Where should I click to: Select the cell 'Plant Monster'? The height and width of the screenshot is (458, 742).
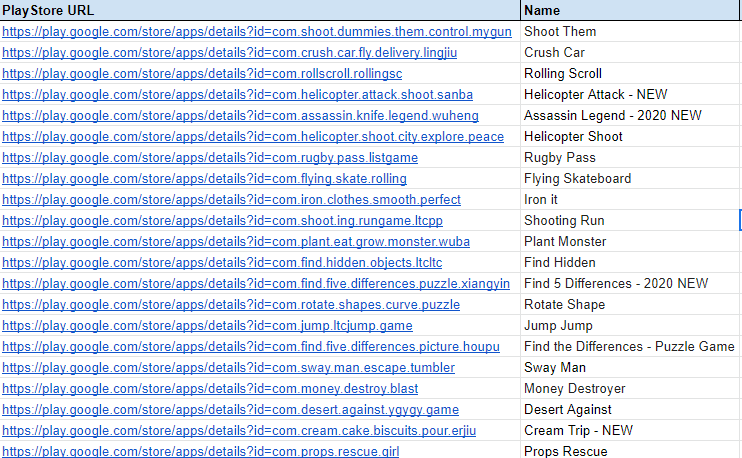pos(629,242)
